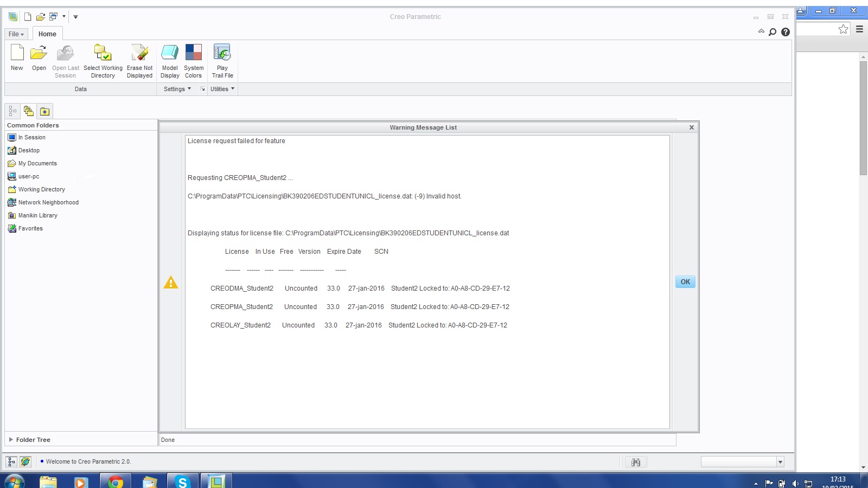868x488 pixels.
Task: Click the CREOPMA_Student2 license row
Action: (x=360, y=307)
